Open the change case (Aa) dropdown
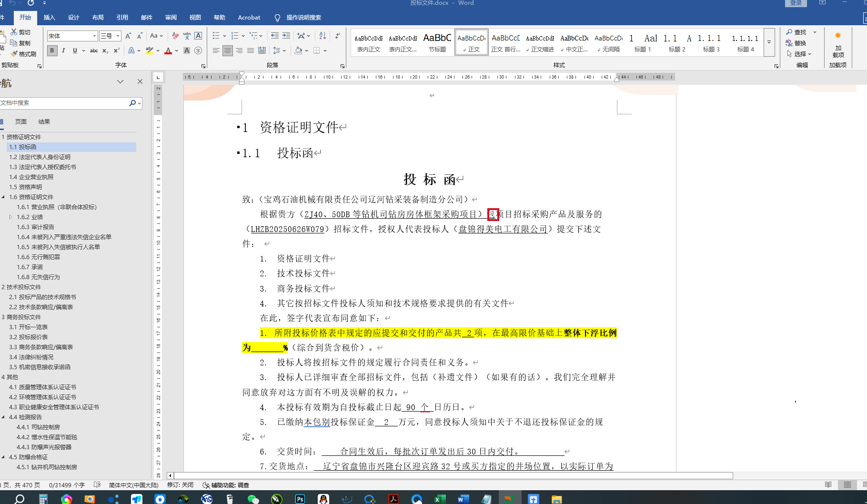 click(x=156, y=36)
